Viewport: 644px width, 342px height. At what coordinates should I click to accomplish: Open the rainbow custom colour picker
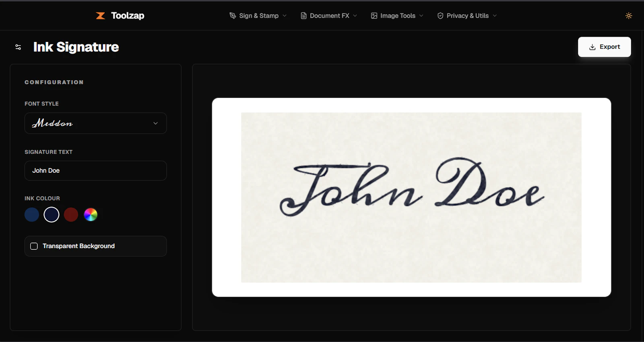[x=91, y=215]
